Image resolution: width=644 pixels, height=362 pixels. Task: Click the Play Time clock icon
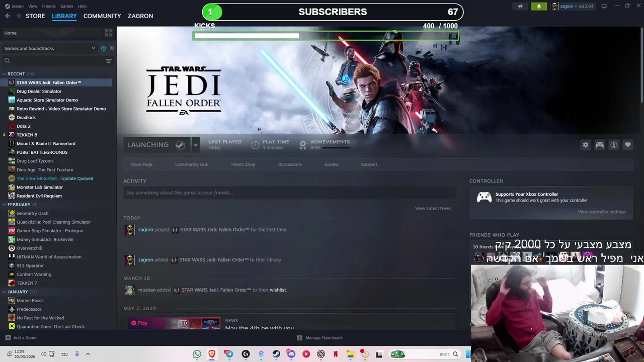pyautogui.click(x=255, y=145)
